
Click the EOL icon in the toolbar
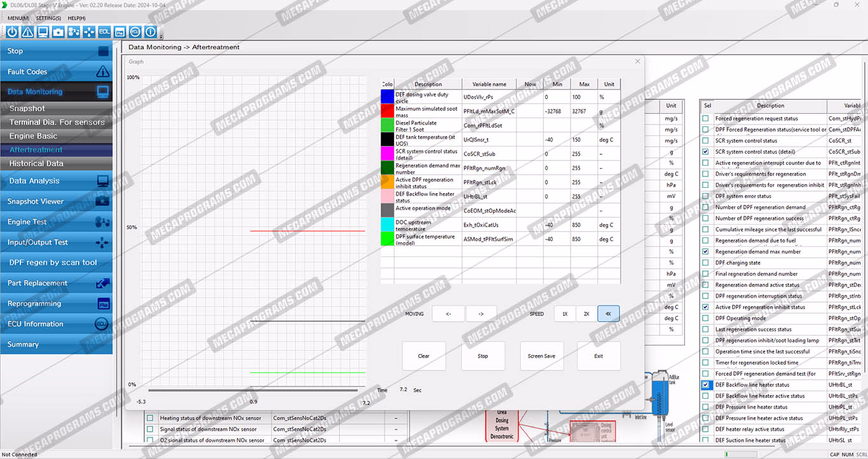point(104,32)
